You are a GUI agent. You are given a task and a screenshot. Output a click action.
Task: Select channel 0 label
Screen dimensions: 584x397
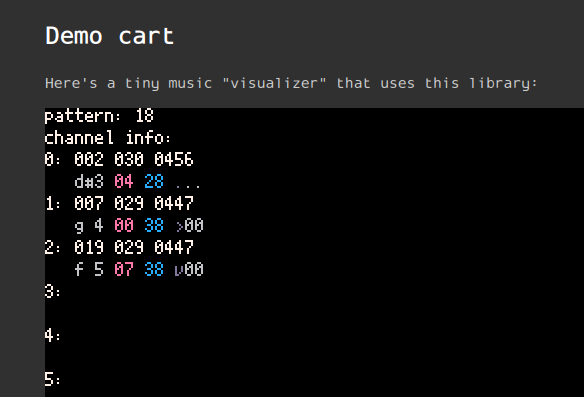coord(52,159)
